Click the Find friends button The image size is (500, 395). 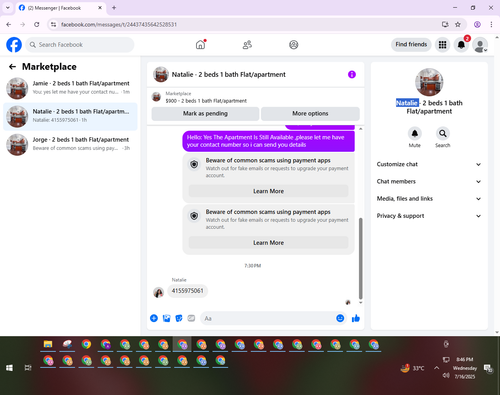click(411, 44)
